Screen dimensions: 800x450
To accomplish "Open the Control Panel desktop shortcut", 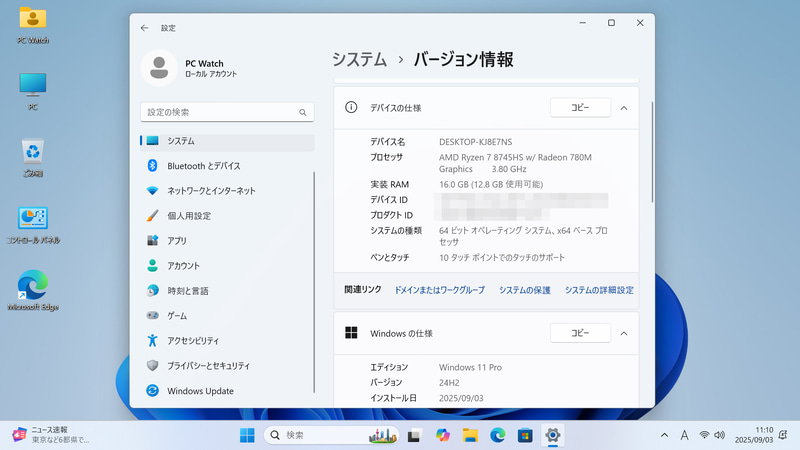I will (x=33, y=224).
